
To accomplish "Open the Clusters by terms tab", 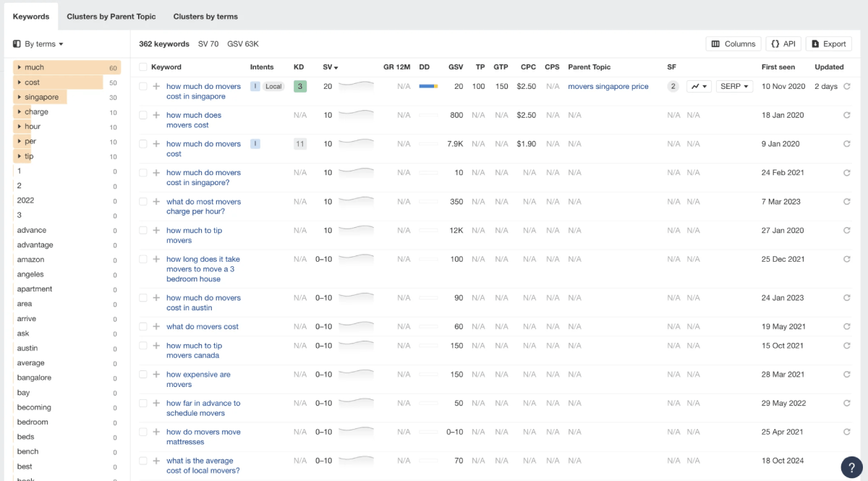I will [x=205, y=16].
